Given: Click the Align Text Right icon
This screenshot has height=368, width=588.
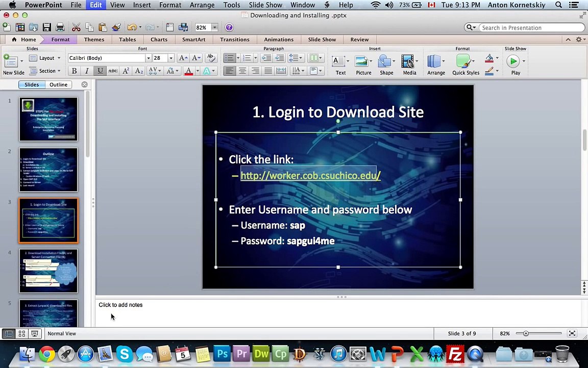Looking at the screenshot, I should point(255,71).
